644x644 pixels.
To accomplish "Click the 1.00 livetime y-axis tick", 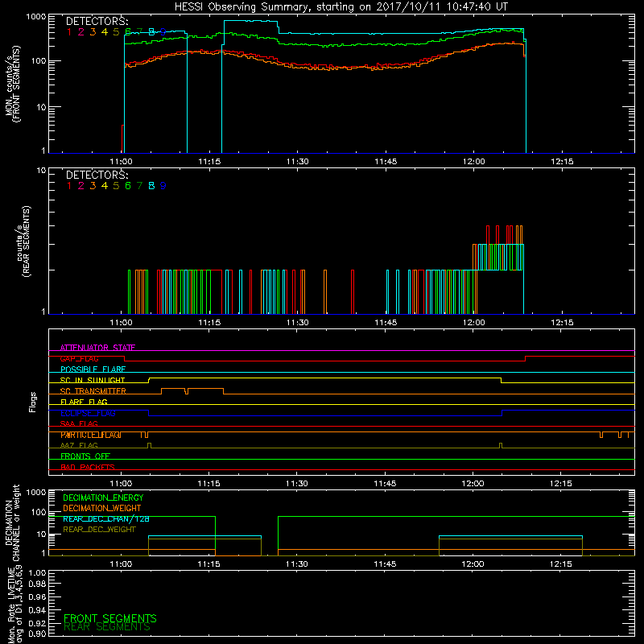I will (37, 572).
